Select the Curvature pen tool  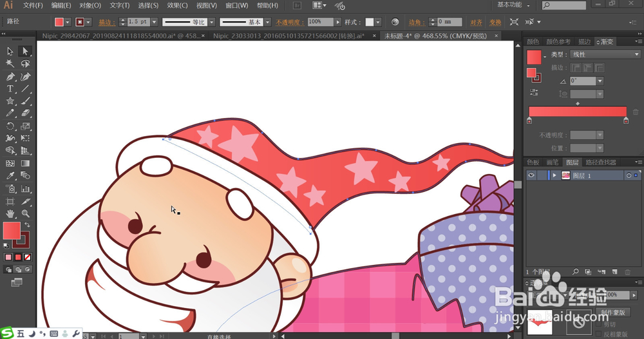tap(25, 77)
